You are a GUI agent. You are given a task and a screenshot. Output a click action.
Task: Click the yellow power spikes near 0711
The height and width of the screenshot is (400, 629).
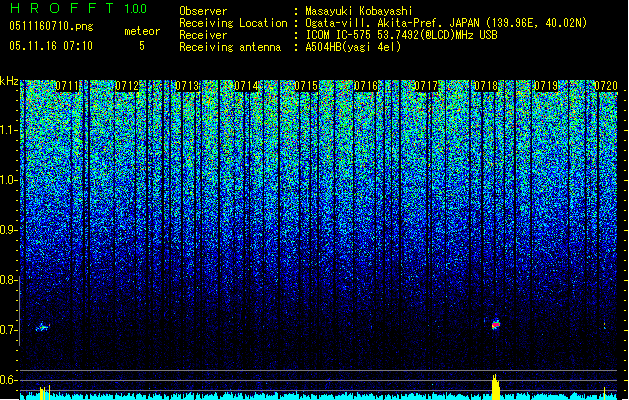(x=45, y=392)
